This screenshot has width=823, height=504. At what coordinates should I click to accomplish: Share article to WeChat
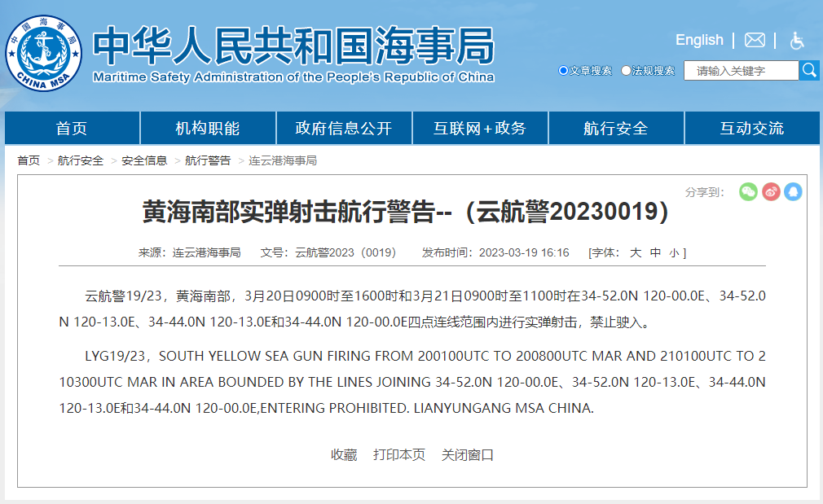point(748,192)
